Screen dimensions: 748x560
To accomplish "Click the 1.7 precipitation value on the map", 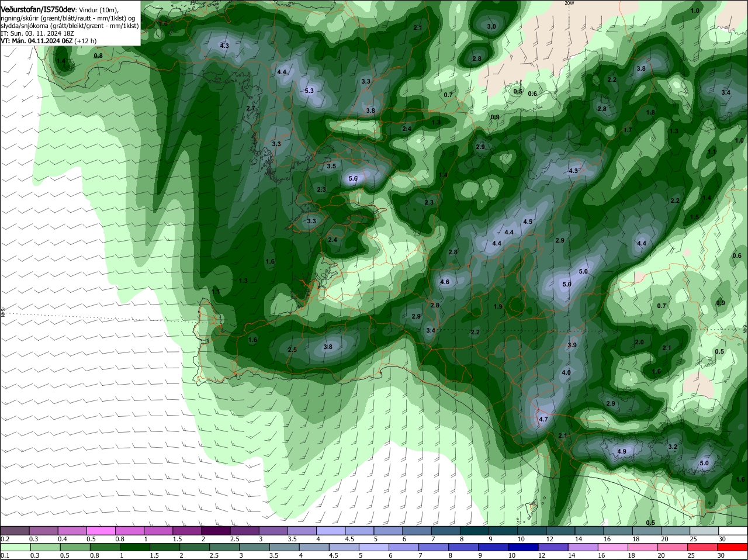I will tap(628, 130).
